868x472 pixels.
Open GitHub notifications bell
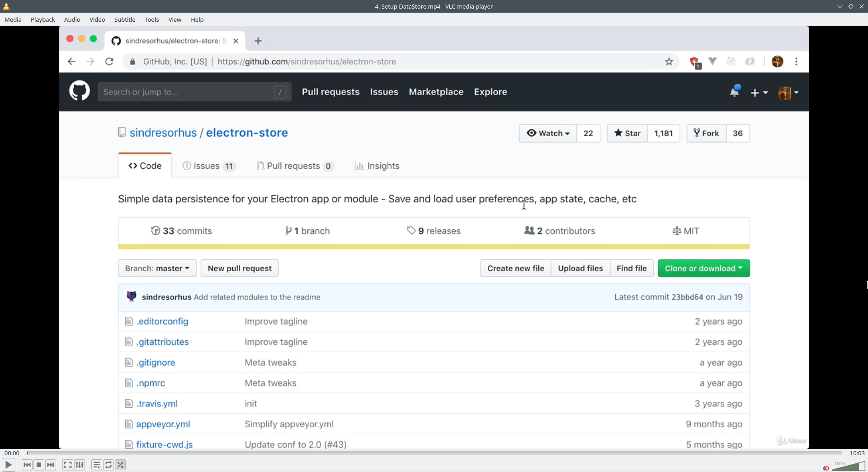click(735, 91)
